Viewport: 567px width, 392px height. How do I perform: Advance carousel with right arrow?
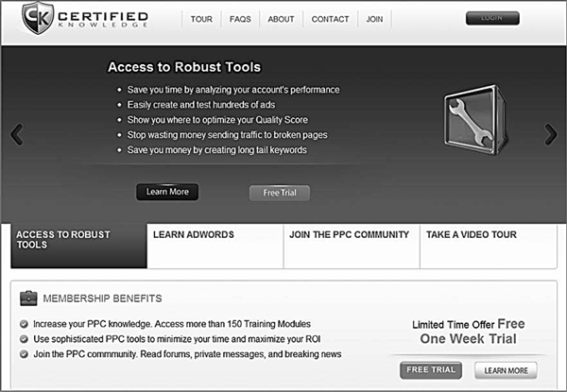pos(551,134)
